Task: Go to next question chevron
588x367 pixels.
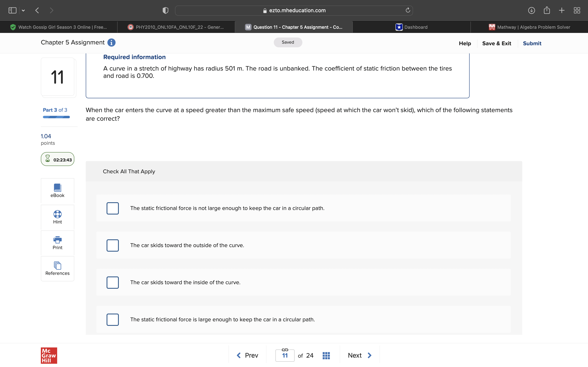Action: coord(370,355)
